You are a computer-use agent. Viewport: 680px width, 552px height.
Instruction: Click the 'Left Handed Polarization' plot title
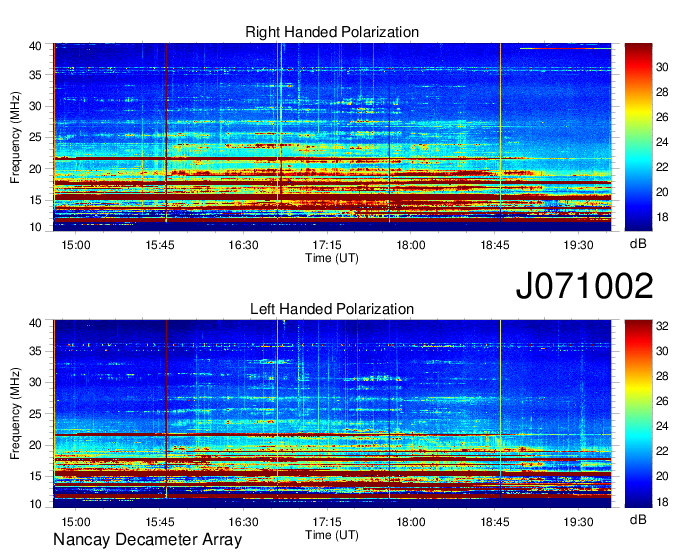click(x=332, y=309)
